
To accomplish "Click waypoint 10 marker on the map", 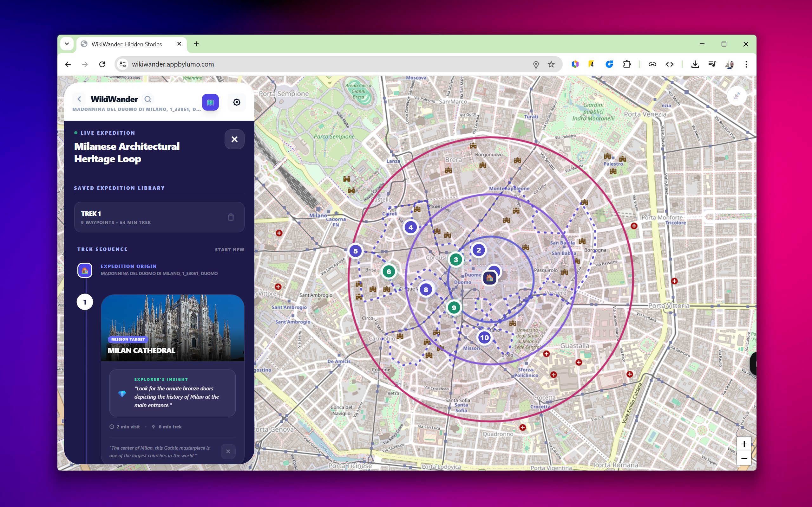I will point(484,338).
